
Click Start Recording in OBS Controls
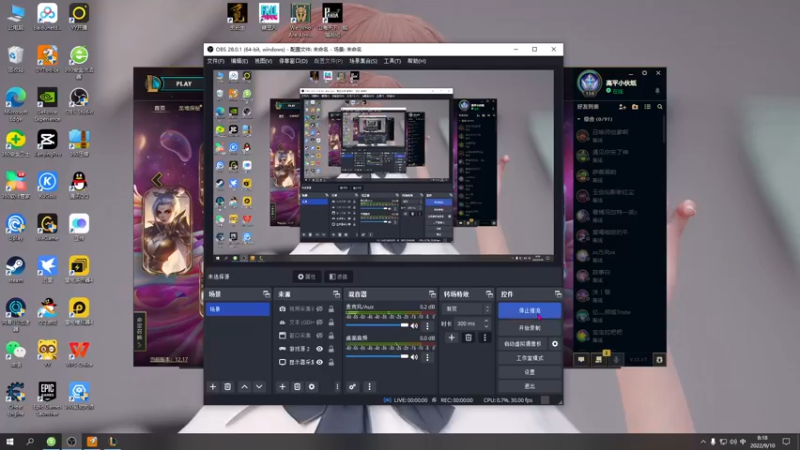tap(530, 328)
